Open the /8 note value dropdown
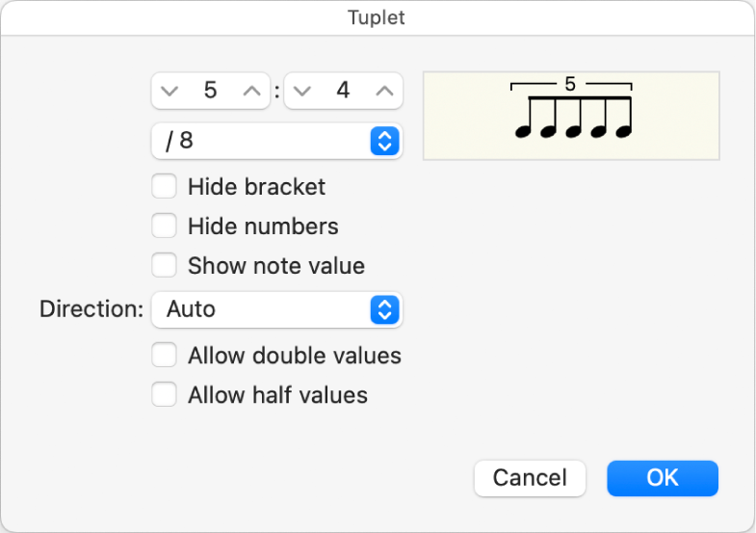 coord(276,142)
